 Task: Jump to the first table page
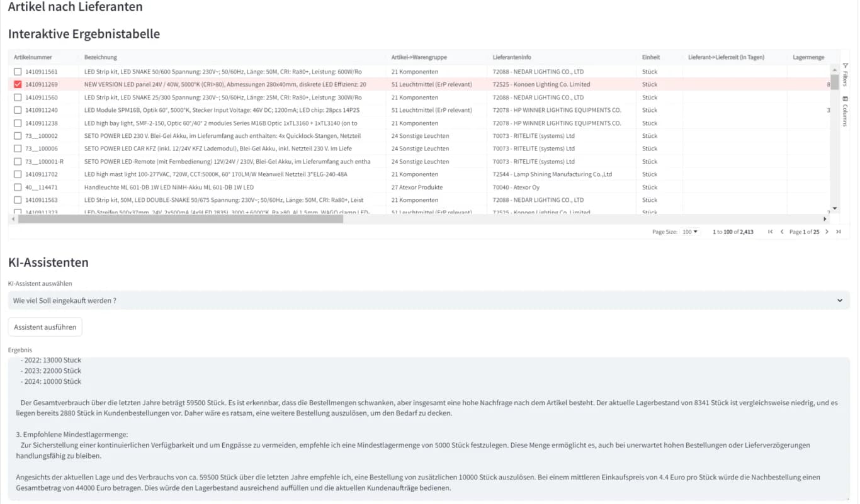click(x=770, y=232)
